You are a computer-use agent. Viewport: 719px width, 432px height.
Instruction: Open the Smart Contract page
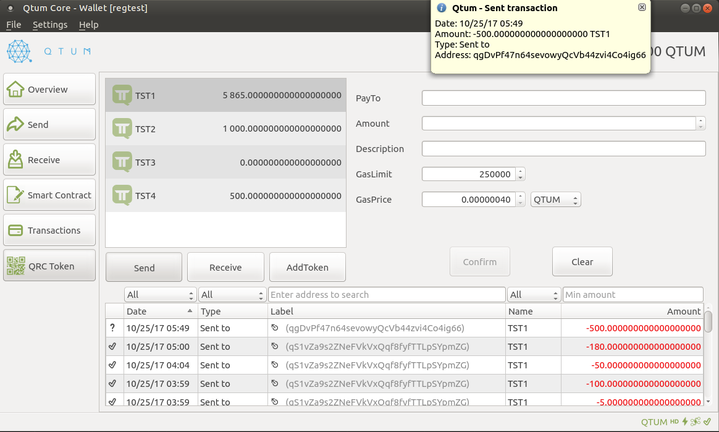point(50,195)
